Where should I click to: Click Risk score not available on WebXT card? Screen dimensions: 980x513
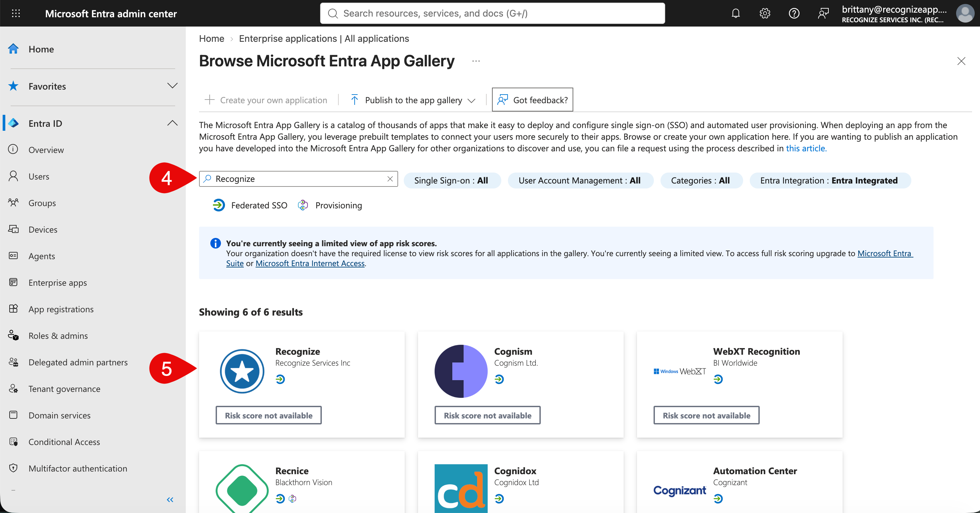[706, 415]
